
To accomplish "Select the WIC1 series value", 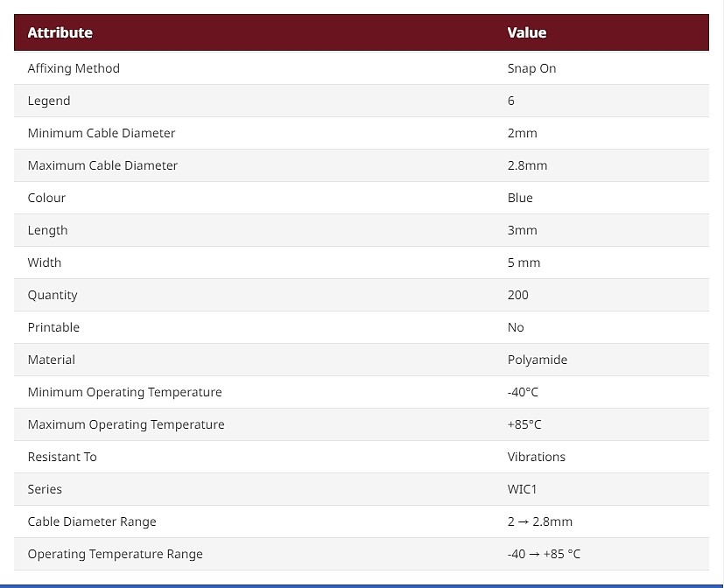I will tap(522, 489).
